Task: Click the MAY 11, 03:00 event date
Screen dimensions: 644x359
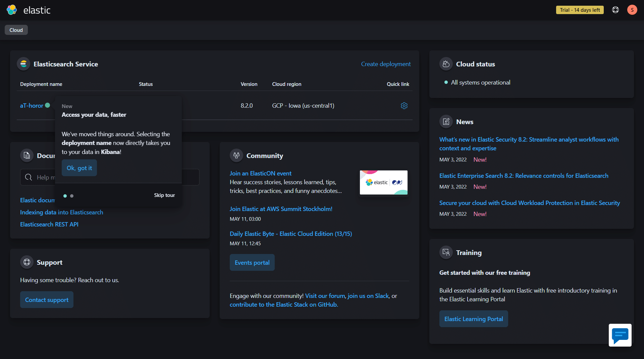Action: pos(245,219)
